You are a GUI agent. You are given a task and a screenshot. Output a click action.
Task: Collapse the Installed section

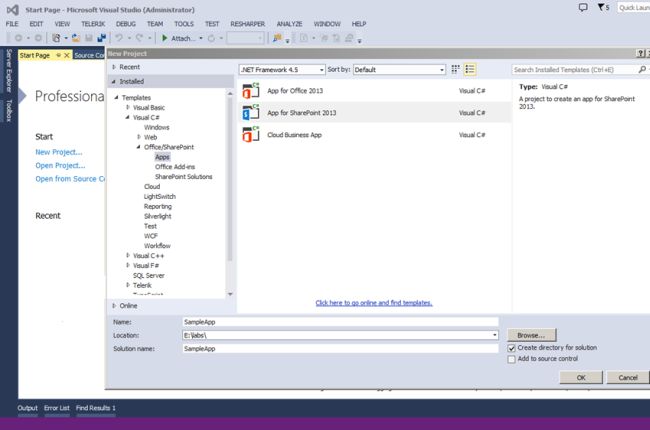114,81
